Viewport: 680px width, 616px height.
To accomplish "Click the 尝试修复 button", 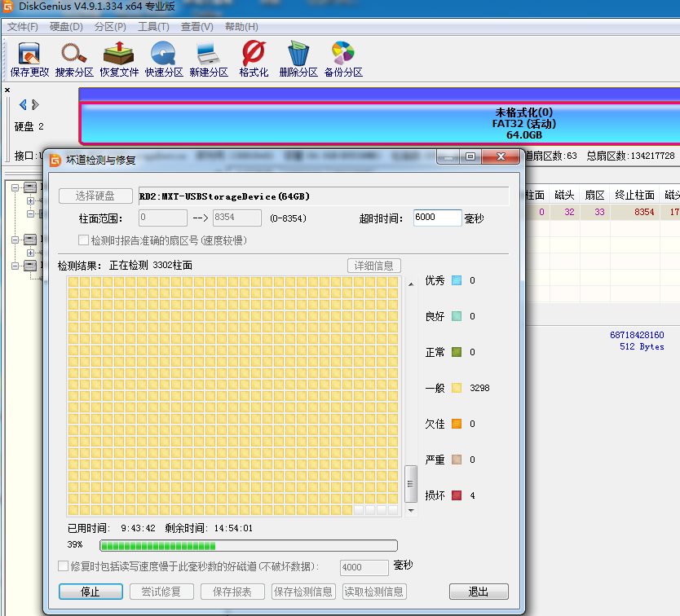I will [161, 592].
